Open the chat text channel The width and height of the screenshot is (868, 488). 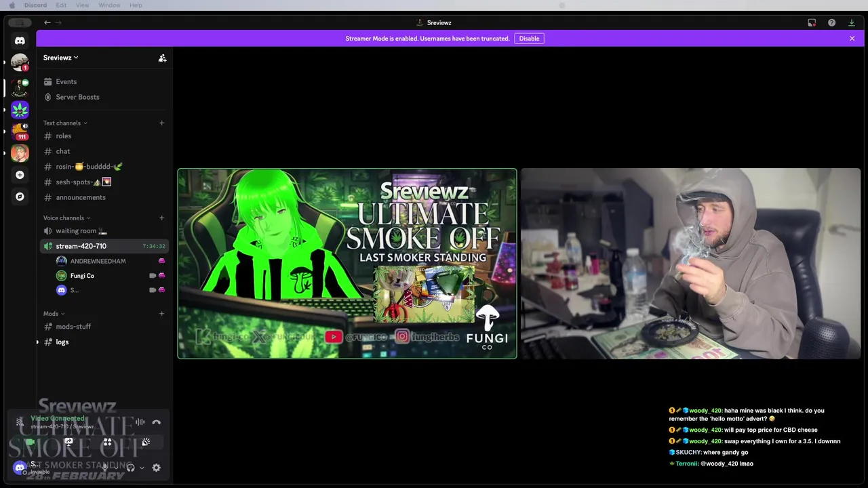pos(104,151)
